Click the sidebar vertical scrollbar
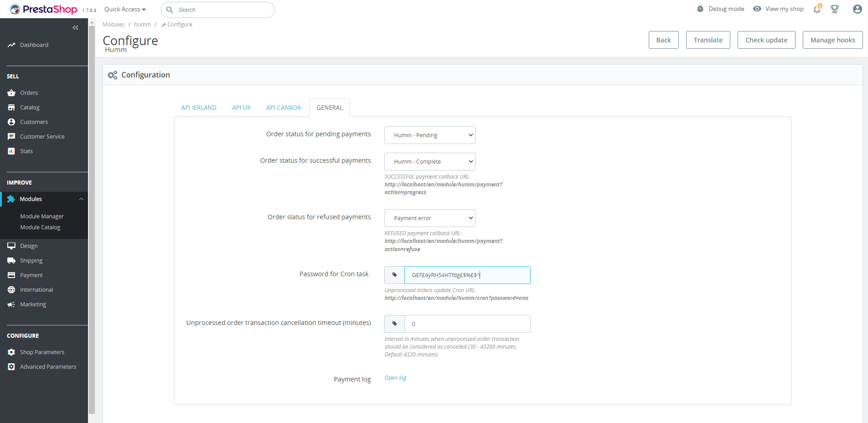868x423 pixels. (92, 219)
